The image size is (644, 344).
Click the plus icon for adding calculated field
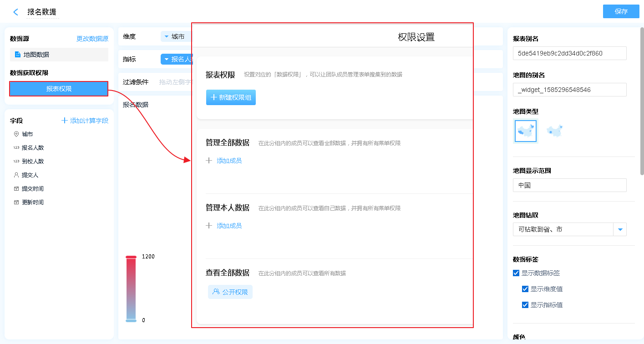pyautogui.click(x=65, y=121)
